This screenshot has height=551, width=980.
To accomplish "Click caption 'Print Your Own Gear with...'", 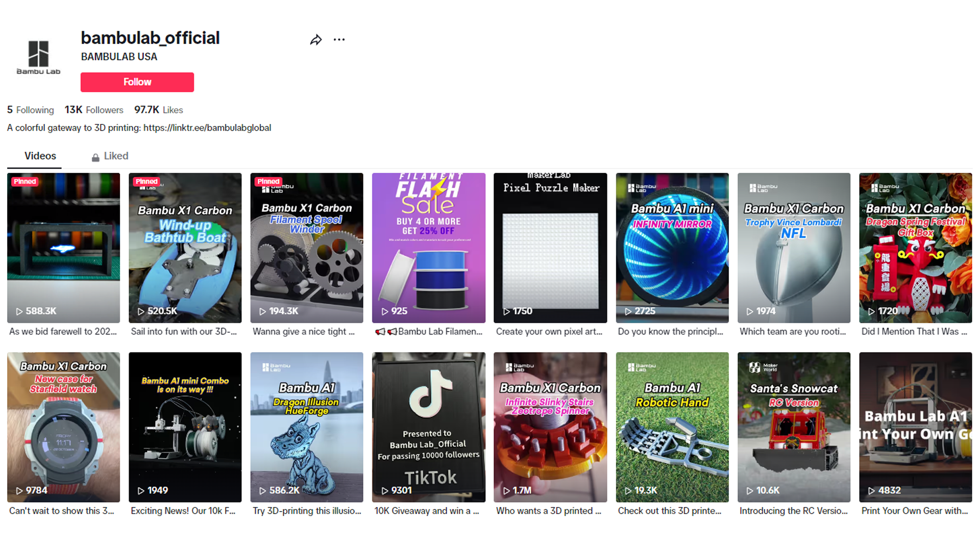I will [915, 511].
